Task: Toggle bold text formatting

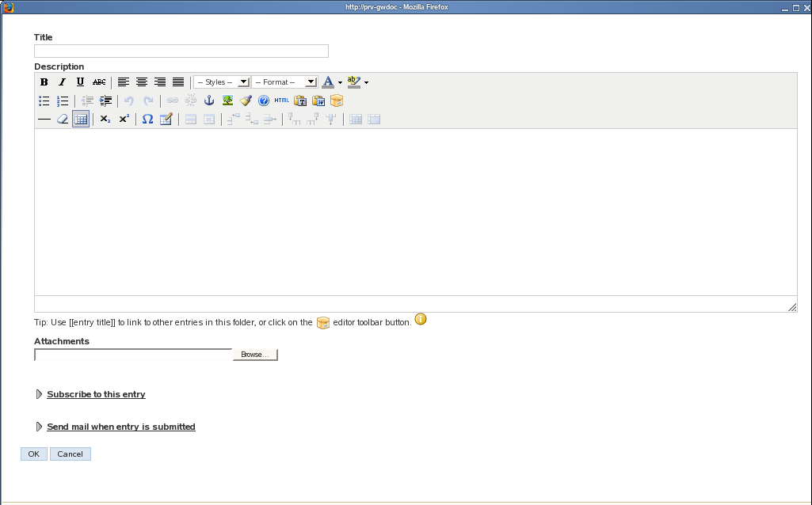Action: point(44,82)
